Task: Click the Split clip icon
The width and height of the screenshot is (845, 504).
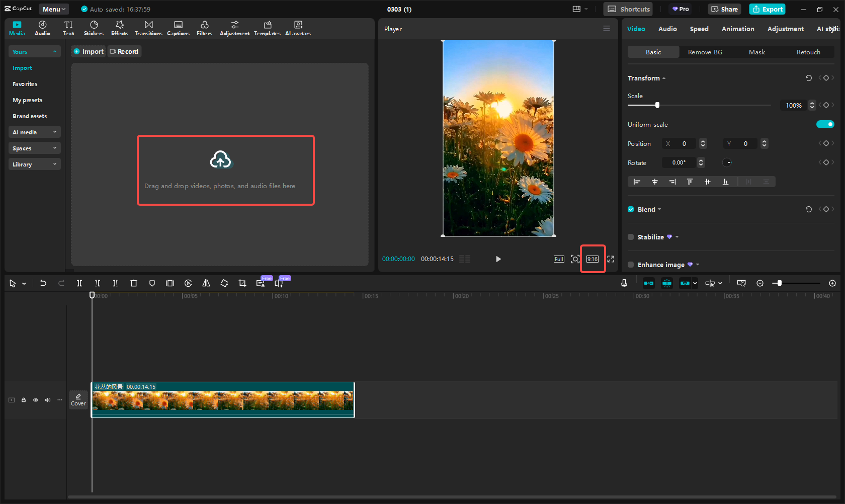Action: [x=79, y=283]
